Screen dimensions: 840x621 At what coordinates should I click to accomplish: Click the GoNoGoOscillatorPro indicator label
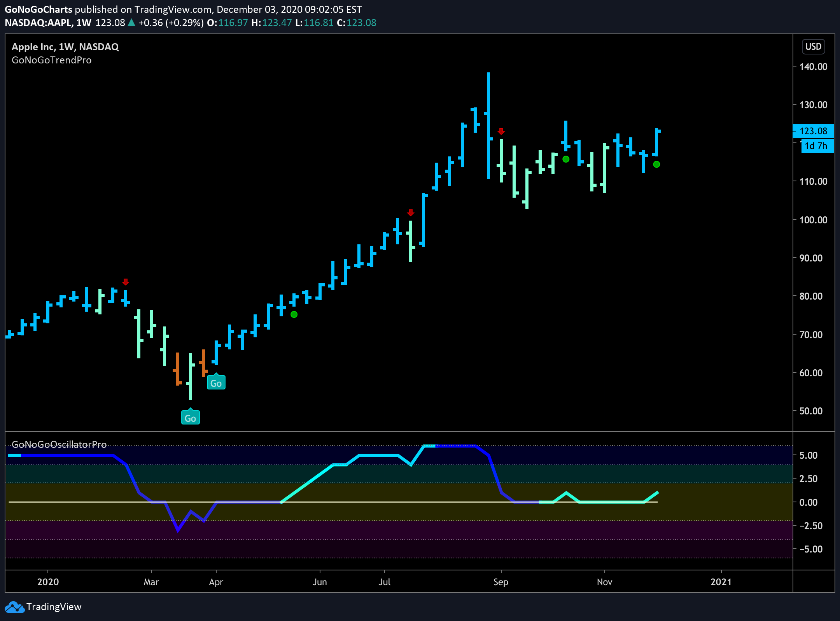59,444
